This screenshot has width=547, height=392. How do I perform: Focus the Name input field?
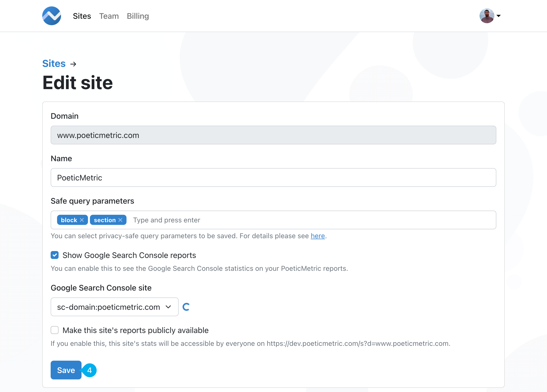click(273, 177)
